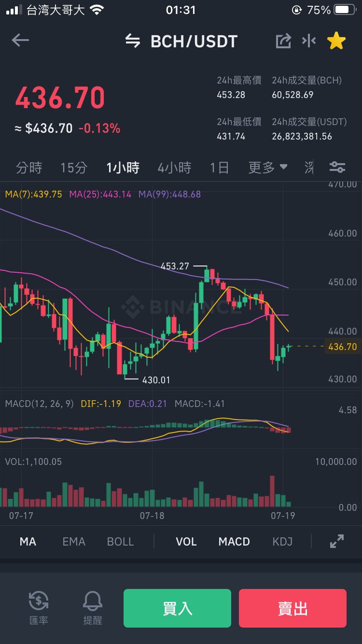
Task: Select the KDJ sub-indicator
Action: tap(282, 542)
